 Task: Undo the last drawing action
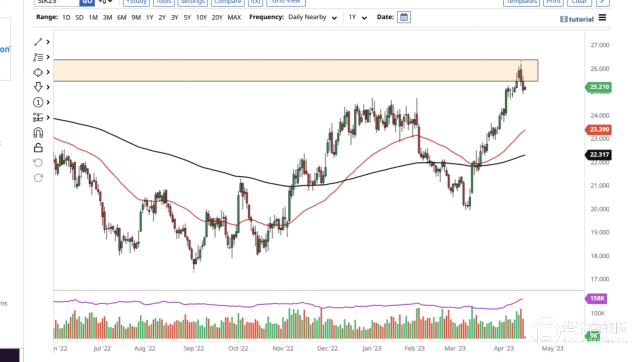(38, 163)
